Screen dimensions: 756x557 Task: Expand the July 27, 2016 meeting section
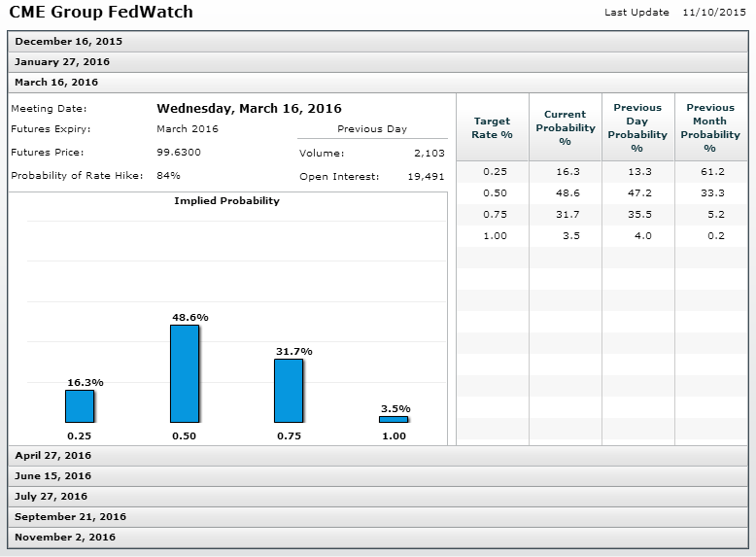[x=378, y=496]
